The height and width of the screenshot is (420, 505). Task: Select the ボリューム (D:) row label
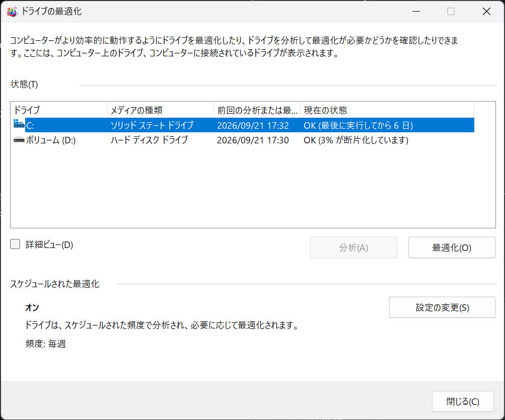pos(51,140)
